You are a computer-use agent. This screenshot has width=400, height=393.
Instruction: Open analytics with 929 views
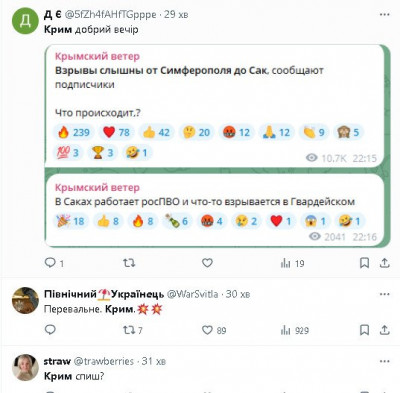click(295, 330)
